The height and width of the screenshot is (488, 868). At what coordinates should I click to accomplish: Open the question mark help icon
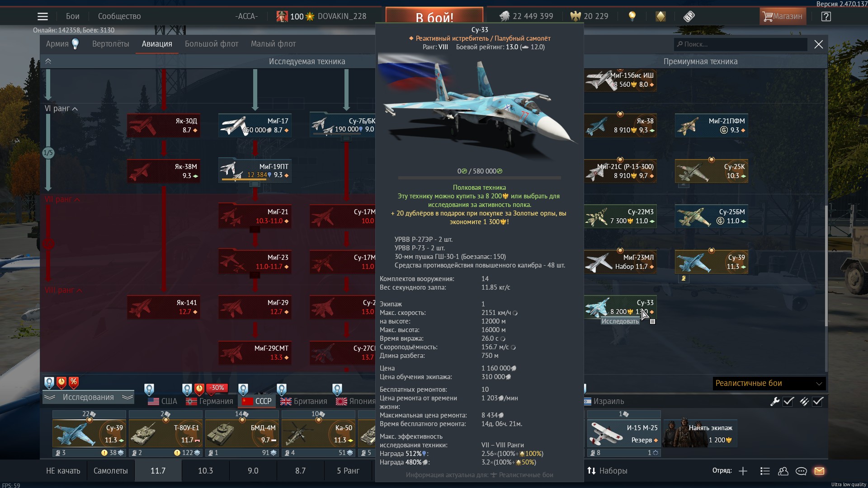click(826, 16)
